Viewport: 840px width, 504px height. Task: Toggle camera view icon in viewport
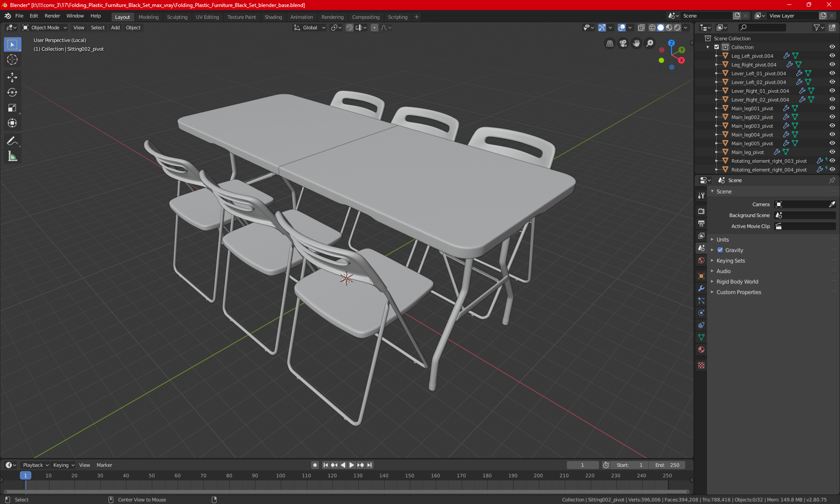(623, 43)
